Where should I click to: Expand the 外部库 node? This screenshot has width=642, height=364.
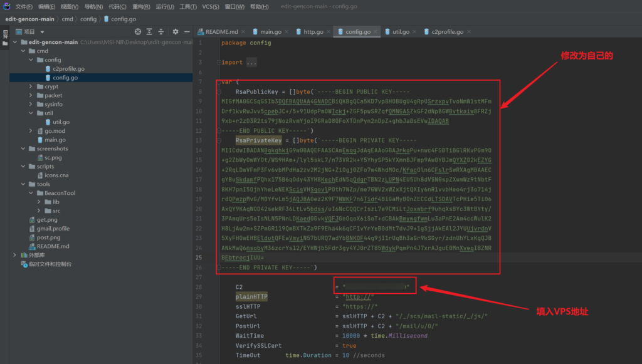[15, 255]
